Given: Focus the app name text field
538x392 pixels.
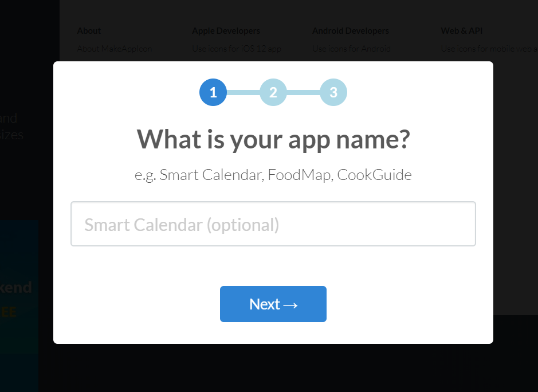Looking at the screenshot, I should pyautogui.click(x=273, y=224).
